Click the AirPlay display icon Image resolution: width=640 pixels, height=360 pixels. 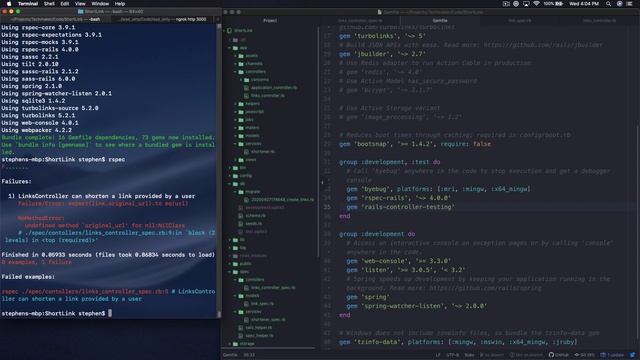(526, 4)
